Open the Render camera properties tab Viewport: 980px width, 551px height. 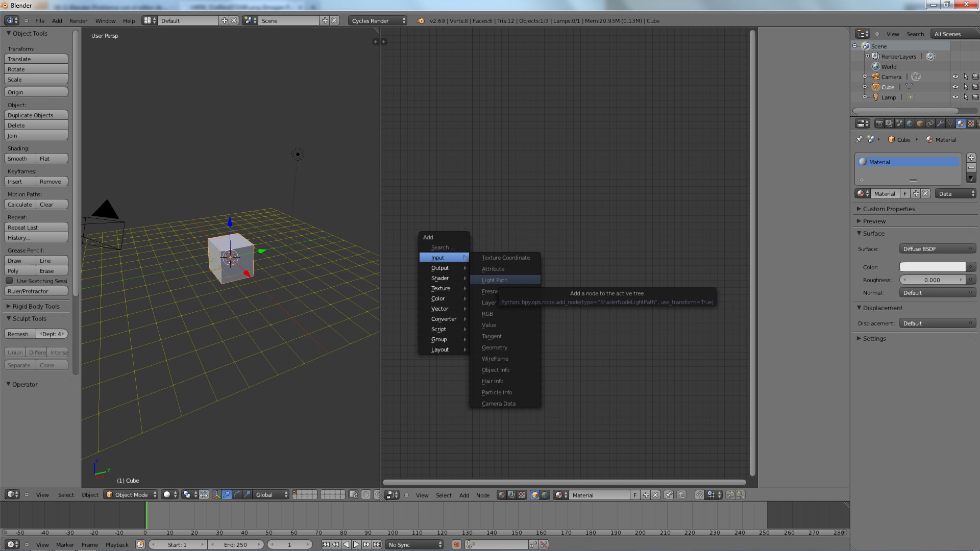[879, 123]
